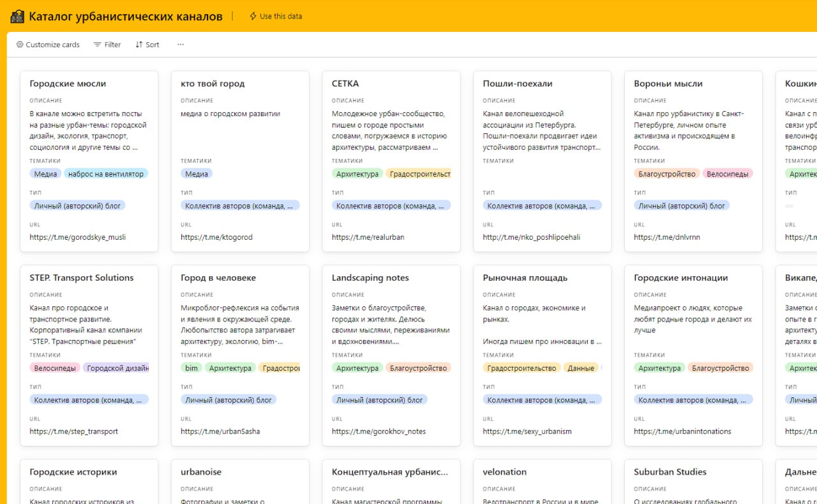
Task: Open Customize cards settings
Action: coord(48,45)
